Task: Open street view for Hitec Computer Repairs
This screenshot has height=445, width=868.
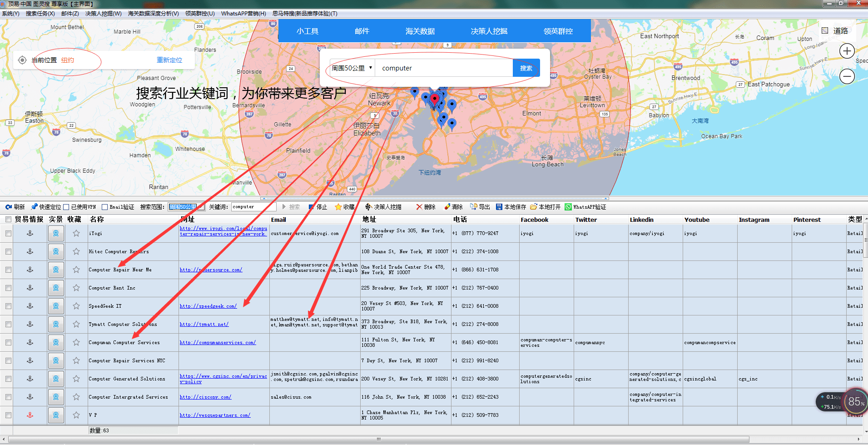Action: pos(55,251)
